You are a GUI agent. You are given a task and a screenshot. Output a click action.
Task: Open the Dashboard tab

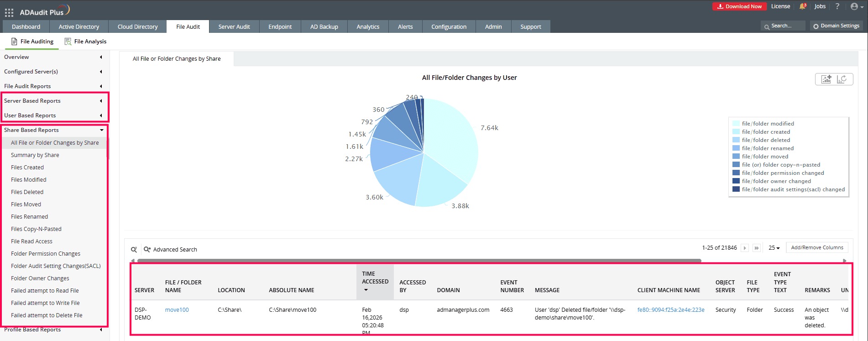pyautogui.click(x=26, y=26)
